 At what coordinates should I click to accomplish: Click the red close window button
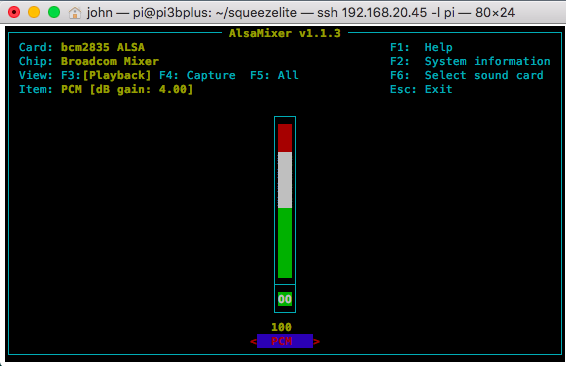tap(14, 12)
